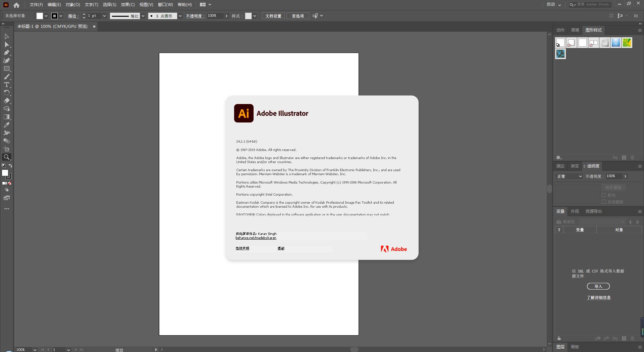Select the Shape Builder tool

coord(7,109)
